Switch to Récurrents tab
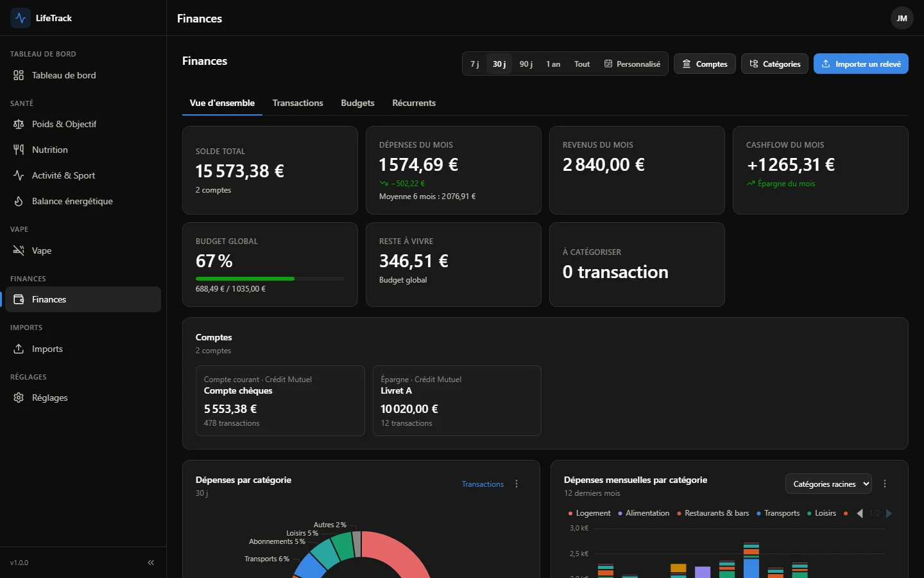Viewport: 924px width, 578px height. (414, 103)
